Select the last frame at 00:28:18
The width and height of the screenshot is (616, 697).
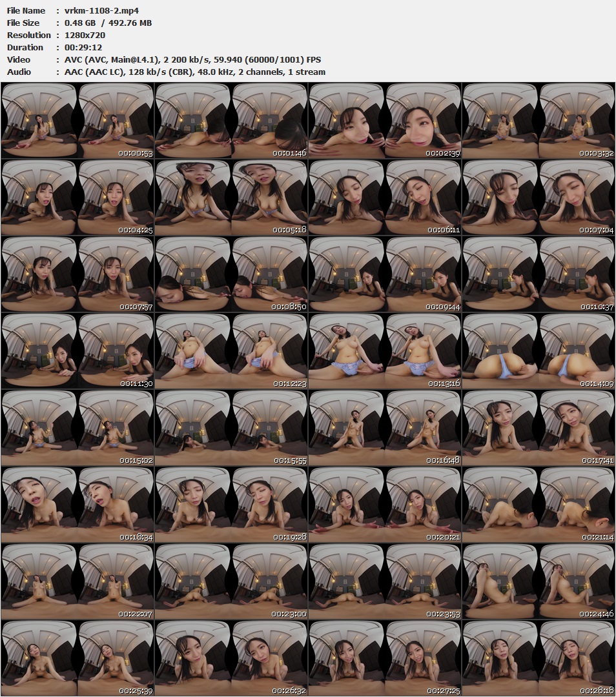pos(539,658)
